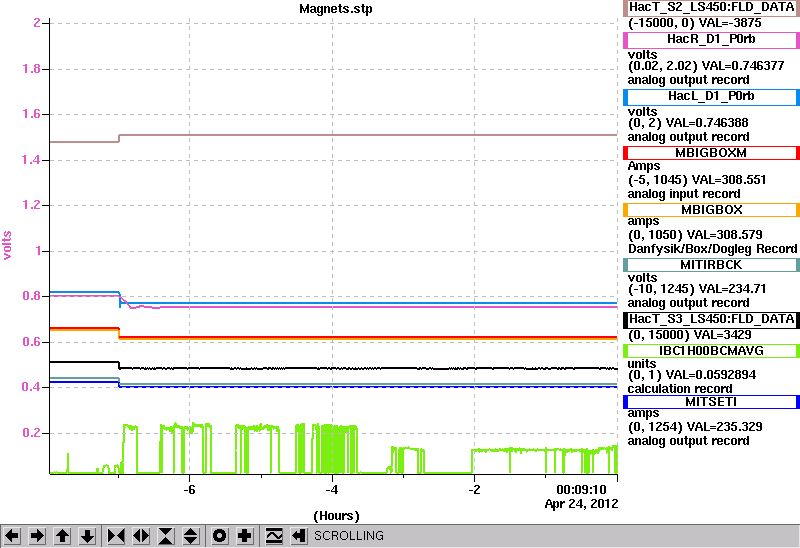Select the MITIRBCK curve legend
The height and width of the screenshot is (548, 800).
711,265
